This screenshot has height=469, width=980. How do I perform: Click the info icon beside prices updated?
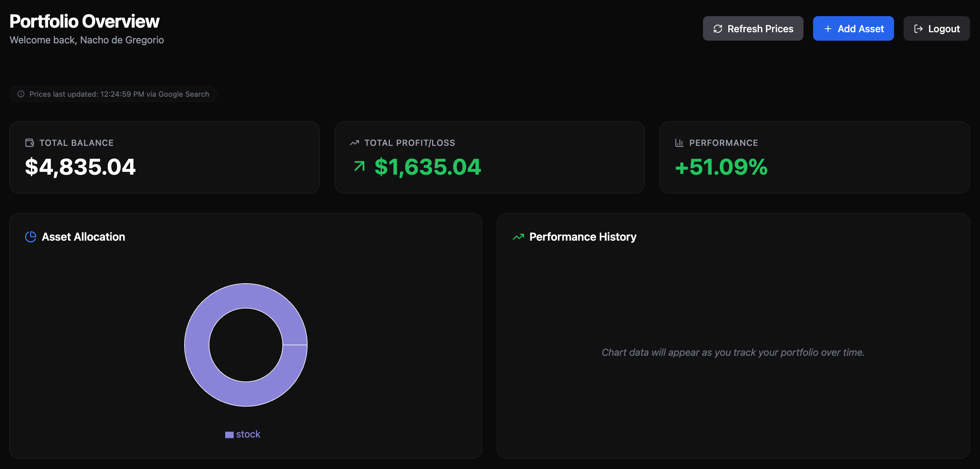pyautogui.click(x=21, y=94)
